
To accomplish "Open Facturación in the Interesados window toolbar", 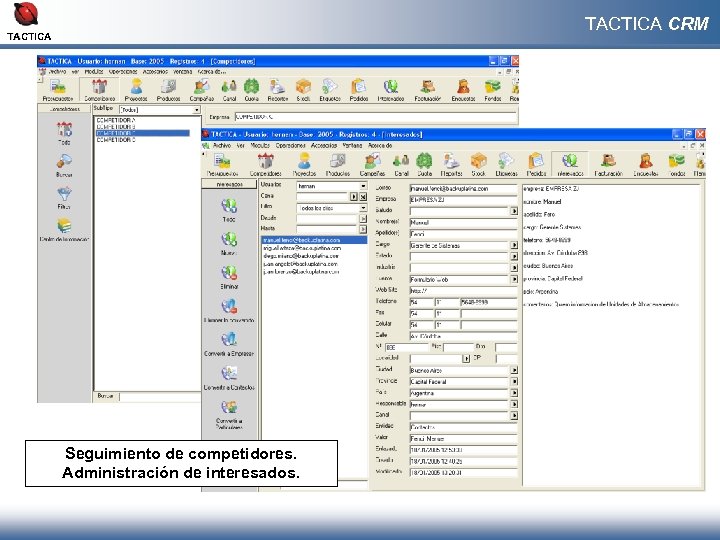I will [x=608, y=165].
